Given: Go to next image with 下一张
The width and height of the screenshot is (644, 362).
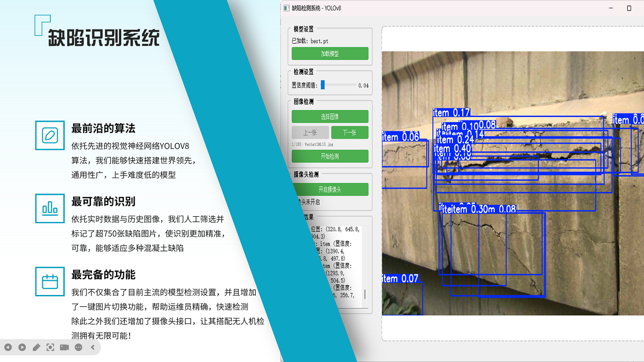Looking at the screenshot, I should [349, 133].
